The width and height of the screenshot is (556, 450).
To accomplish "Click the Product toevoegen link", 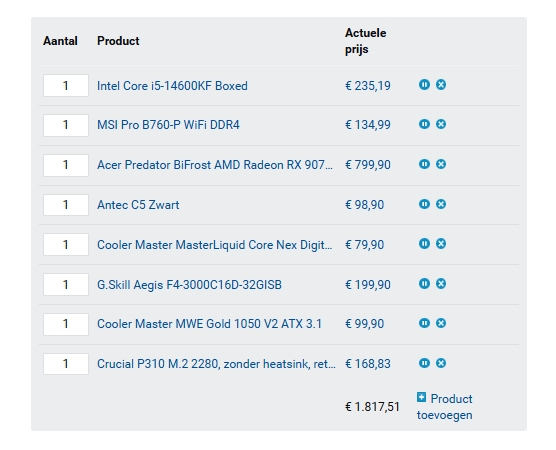I will [x=445, y=407].
